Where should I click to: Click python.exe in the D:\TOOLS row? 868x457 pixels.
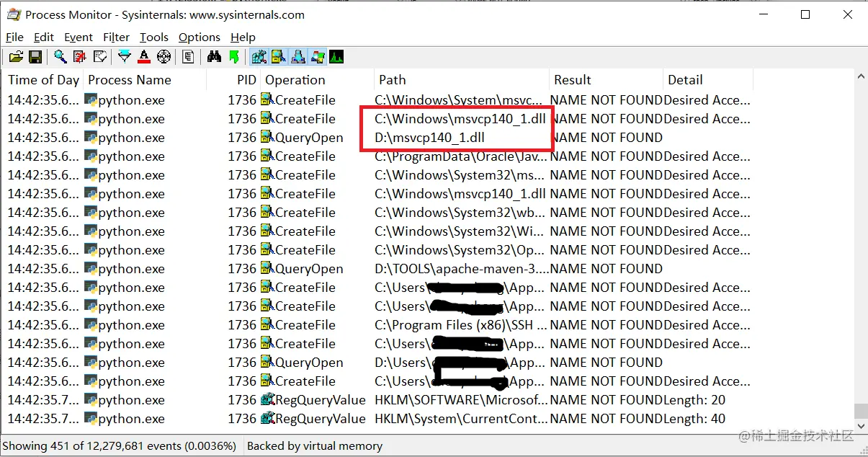click(x=131, y=269)
